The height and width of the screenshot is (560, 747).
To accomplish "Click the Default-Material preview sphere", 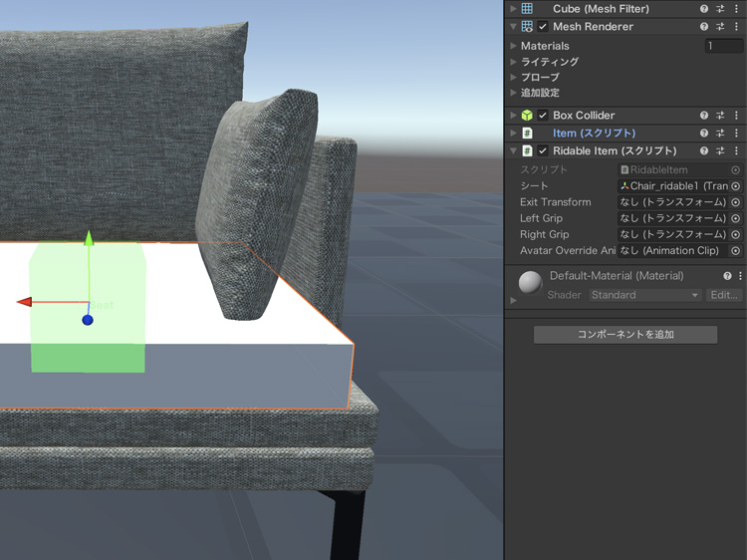I will pyautogui.click(x=531, y=283).
